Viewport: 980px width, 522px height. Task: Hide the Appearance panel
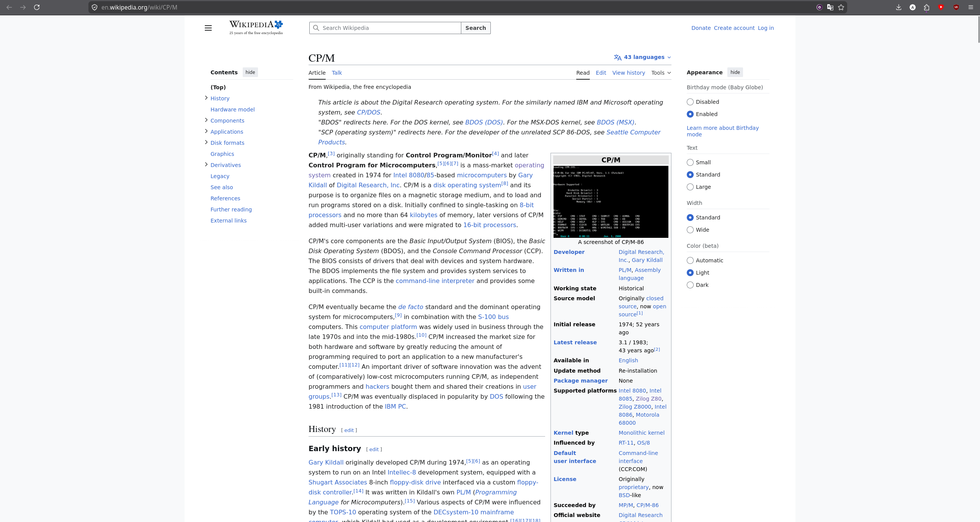point(735,72)
